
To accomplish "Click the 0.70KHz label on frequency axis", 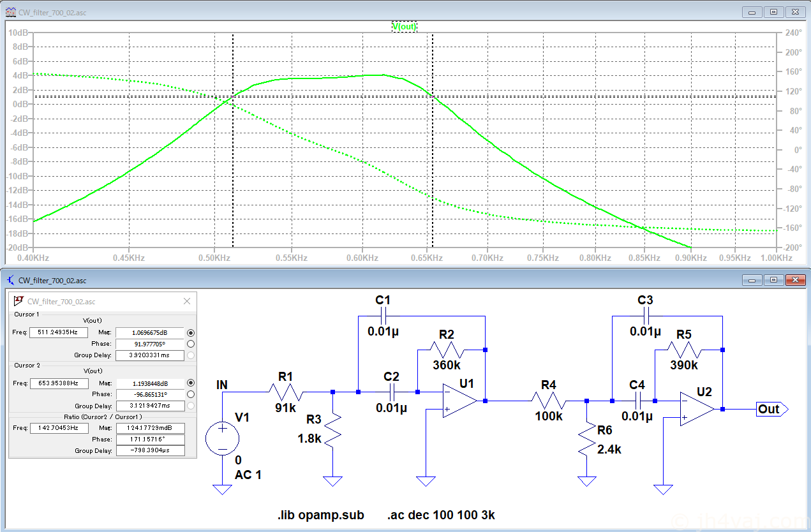I will [x=487, y=258].
